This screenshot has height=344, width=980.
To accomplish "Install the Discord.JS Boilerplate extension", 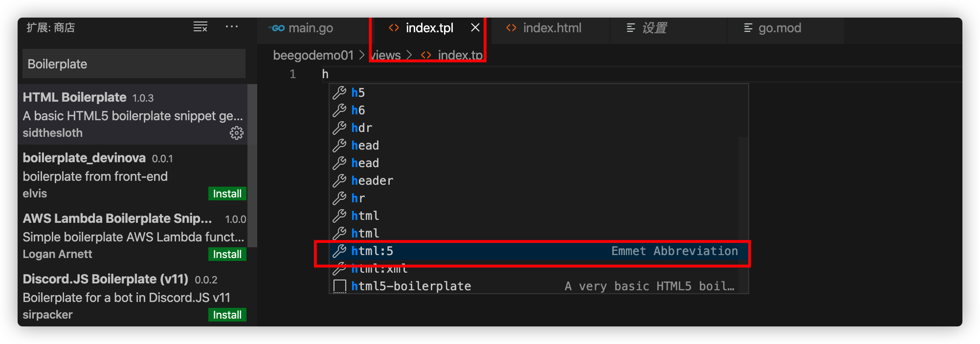I will pos(227,314).
